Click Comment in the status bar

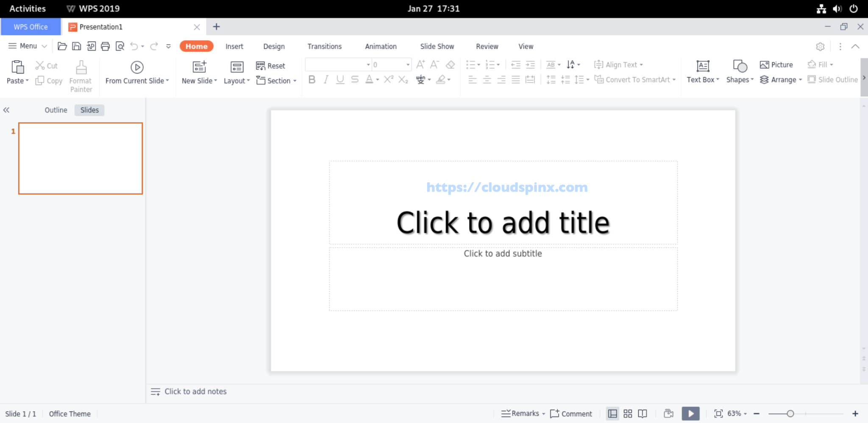(x=571, y=414)
